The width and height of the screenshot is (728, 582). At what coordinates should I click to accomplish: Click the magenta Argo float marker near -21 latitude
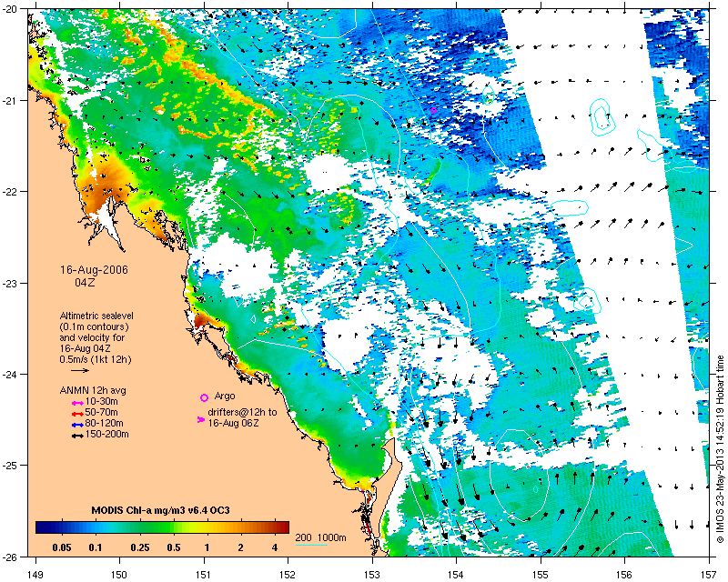click(434, 110)
